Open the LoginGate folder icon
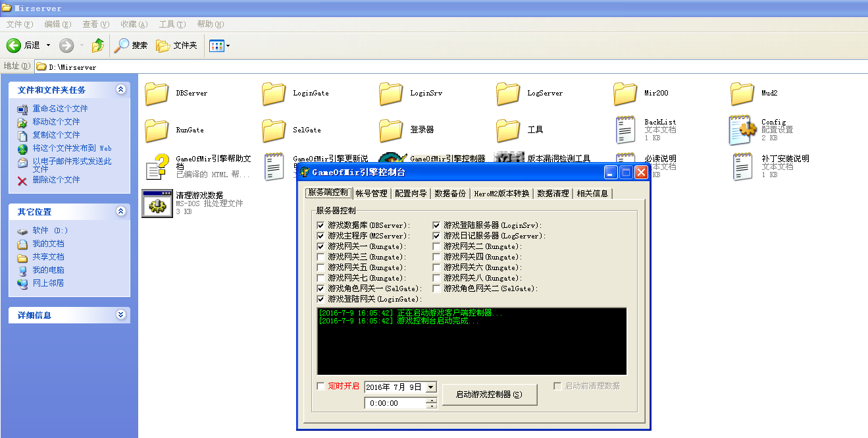This screenshot has width=868, height=438. coord(274,94)
